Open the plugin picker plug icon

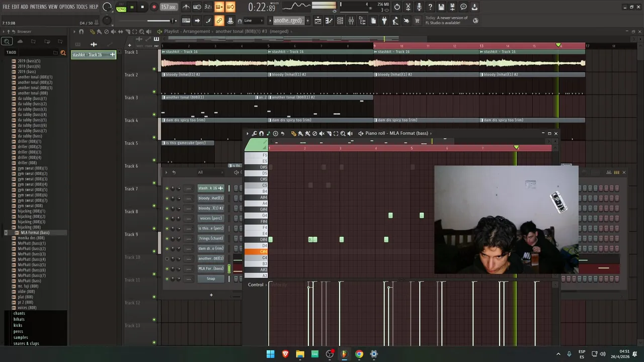(384, 21)
